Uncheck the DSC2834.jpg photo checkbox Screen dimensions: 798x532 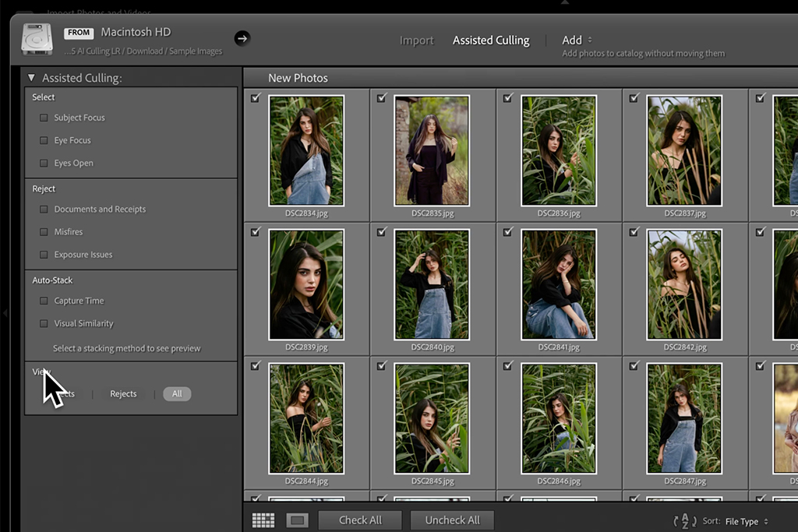point(256,98)
